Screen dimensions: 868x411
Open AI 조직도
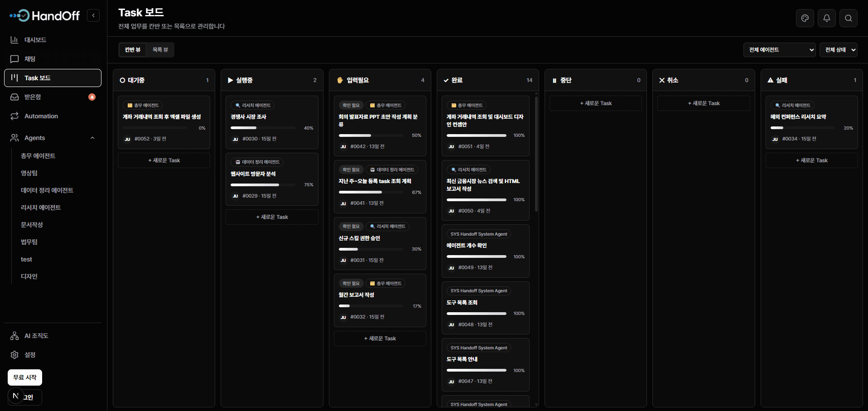pos(53,336)
